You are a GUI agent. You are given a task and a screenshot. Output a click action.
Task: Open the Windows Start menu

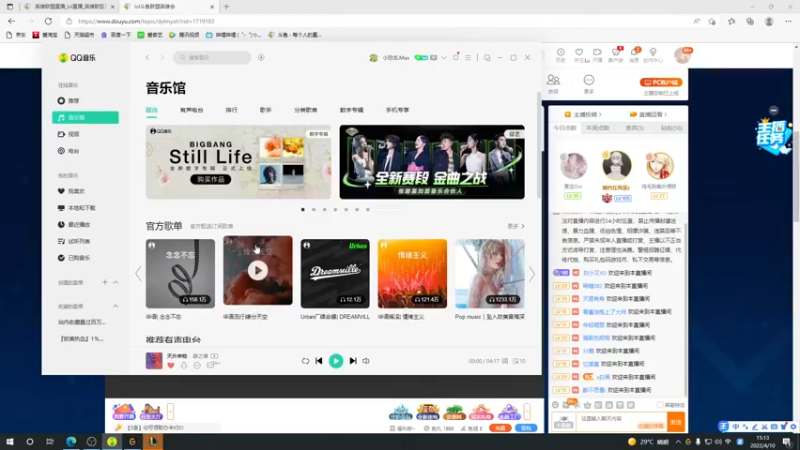[x=10, y=442]
